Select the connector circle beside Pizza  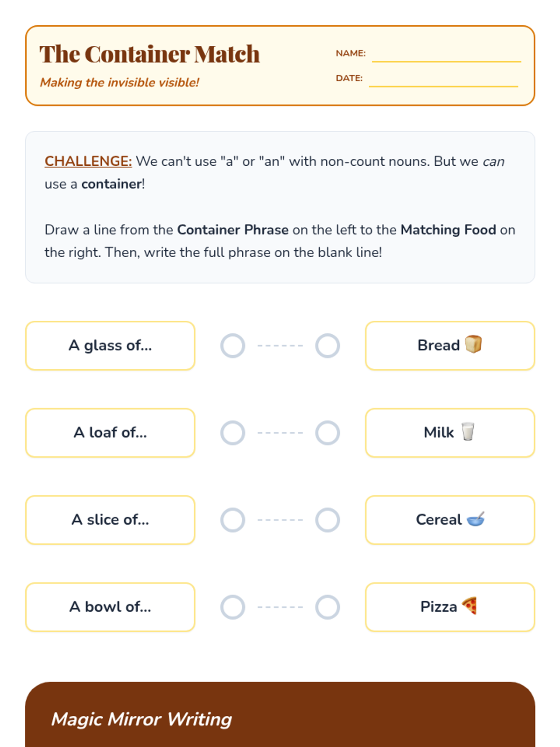coord(328,607)
